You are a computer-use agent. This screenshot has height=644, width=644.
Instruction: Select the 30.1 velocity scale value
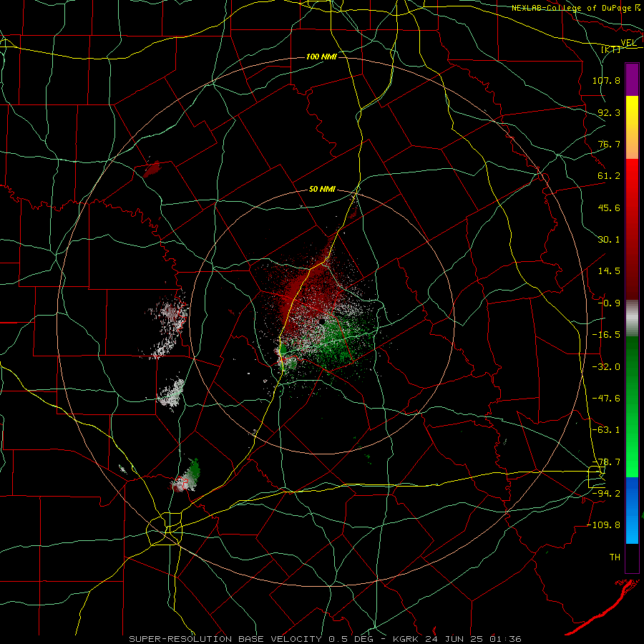(x=609, y=240)
